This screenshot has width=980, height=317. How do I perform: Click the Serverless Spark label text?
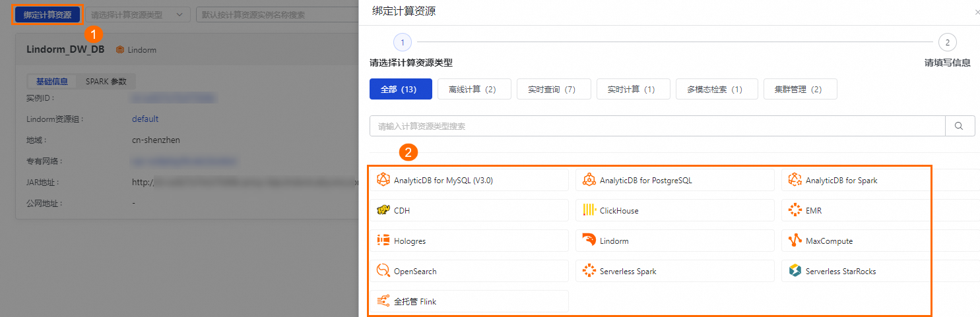[x=628, y=272]
